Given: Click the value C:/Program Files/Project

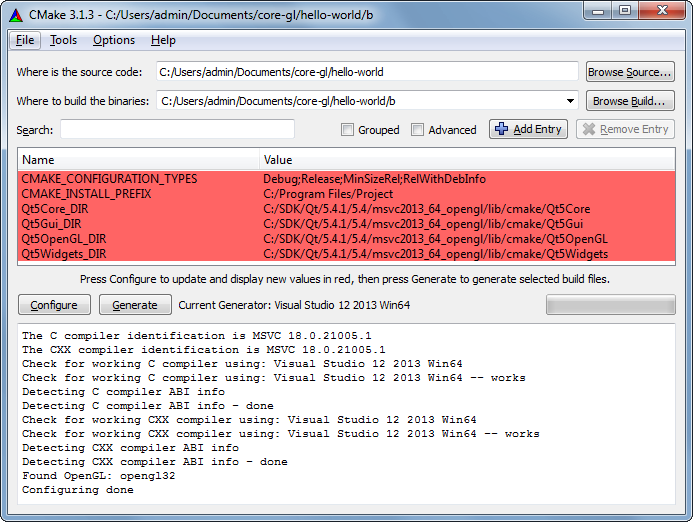Looking at the screenshot, I should [x=328, y=194].
